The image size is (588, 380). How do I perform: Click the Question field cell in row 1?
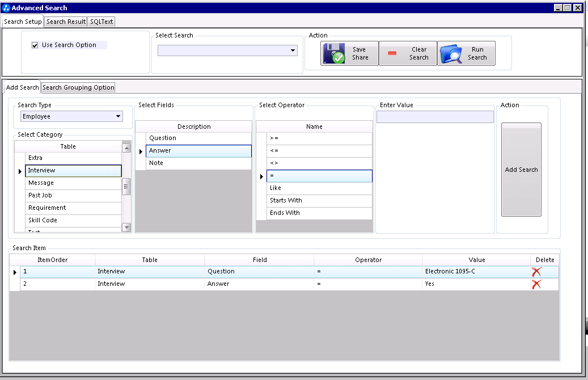[260, 272]
